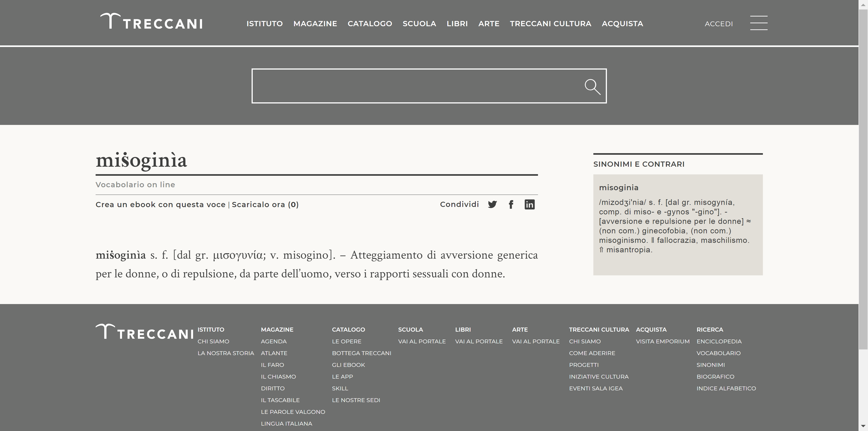
Task: Click the Vocabolario on line label
Action: point(135,185)
